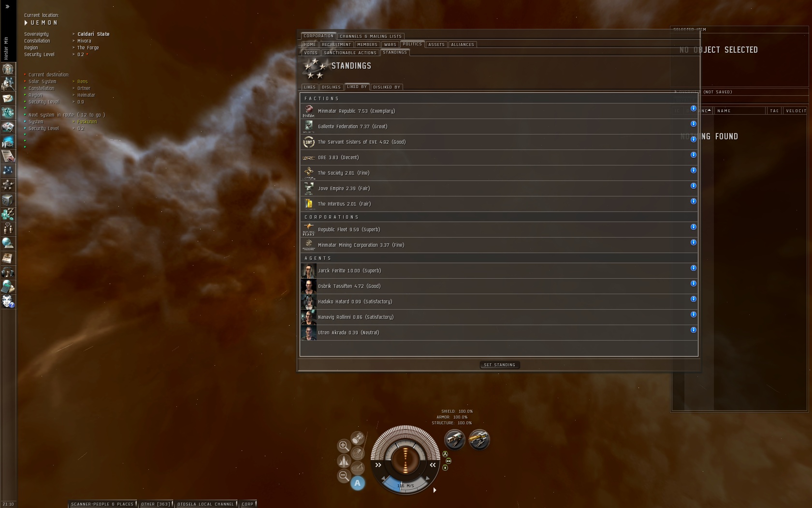812x508 pixels.
Task: Click The Forge region link
Action: pos(88,48)
